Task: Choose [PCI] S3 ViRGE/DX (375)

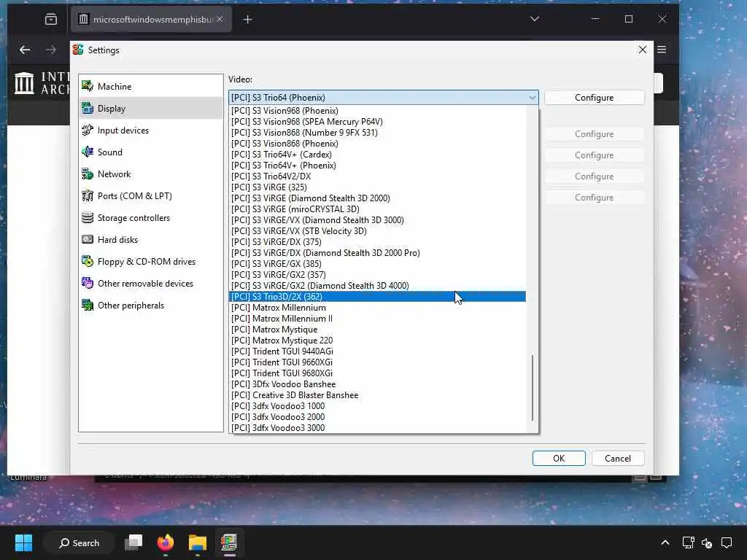Action: point(377,242)
